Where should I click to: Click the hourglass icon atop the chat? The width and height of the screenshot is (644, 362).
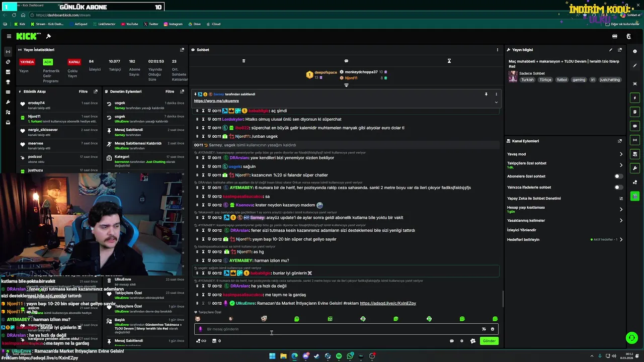pyautogui.click(x=449, y=61)
